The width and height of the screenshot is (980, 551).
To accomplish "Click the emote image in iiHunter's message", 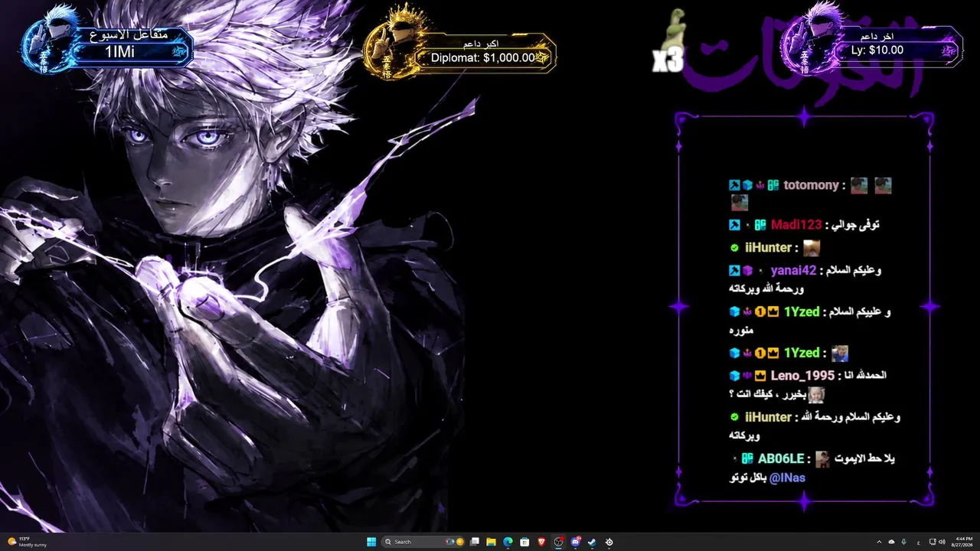I will point(812,248).
